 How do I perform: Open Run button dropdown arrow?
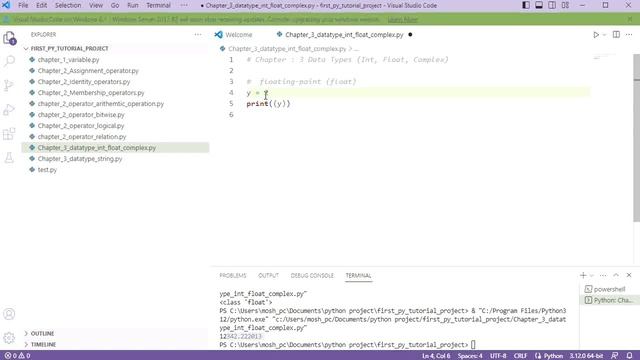(604, 35)
